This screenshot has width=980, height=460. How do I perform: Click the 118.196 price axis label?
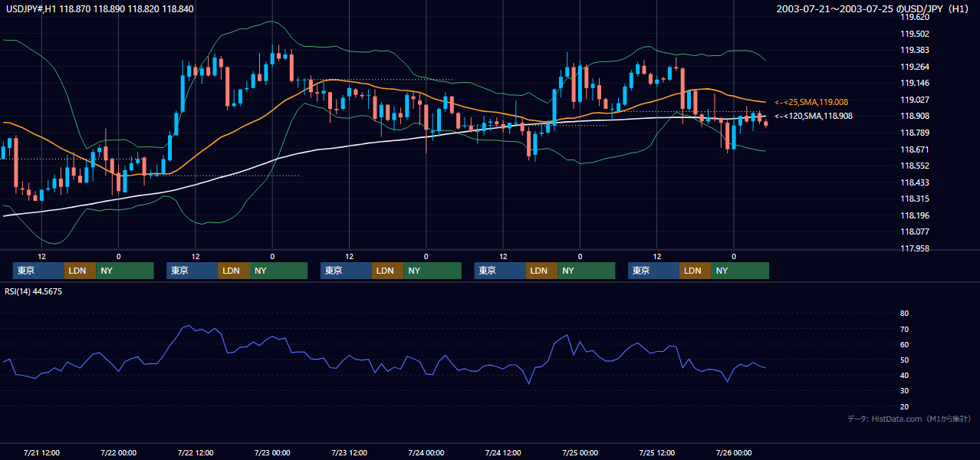click(x=915, y=215)
